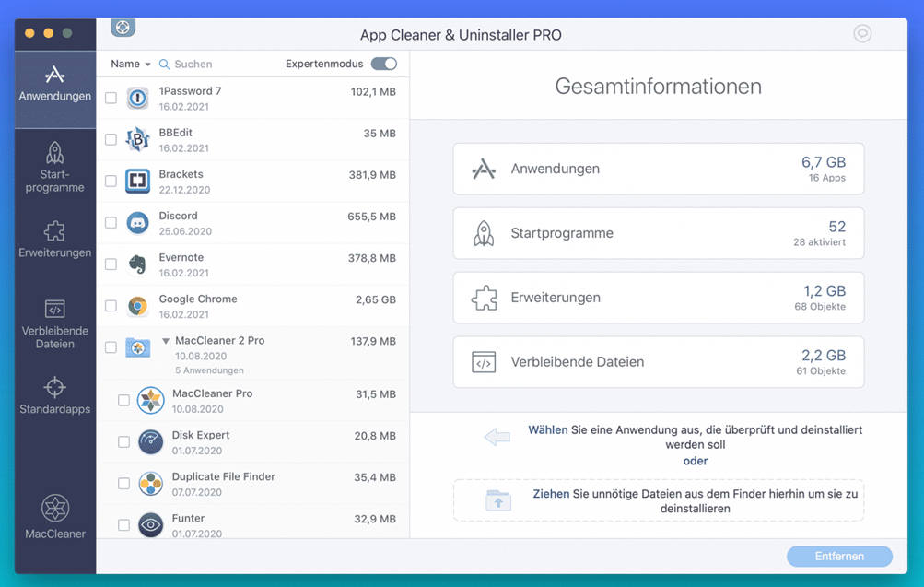Viewport: 924px width, 587px height.
Task: Open the Startprogramme 52 summary card
Action: (659, 233)
